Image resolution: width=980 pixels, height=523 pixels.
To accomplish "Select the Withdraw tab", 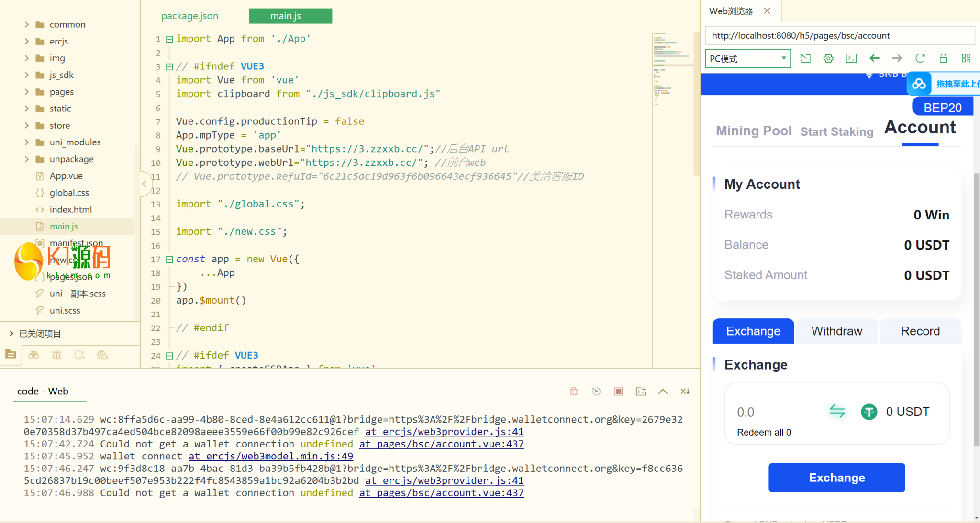I will (836, 331).
